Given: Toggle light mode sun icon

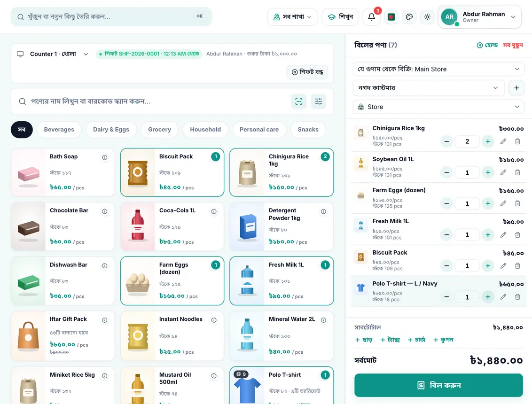Looking at the screenshot, I should [x=427, y=16].
